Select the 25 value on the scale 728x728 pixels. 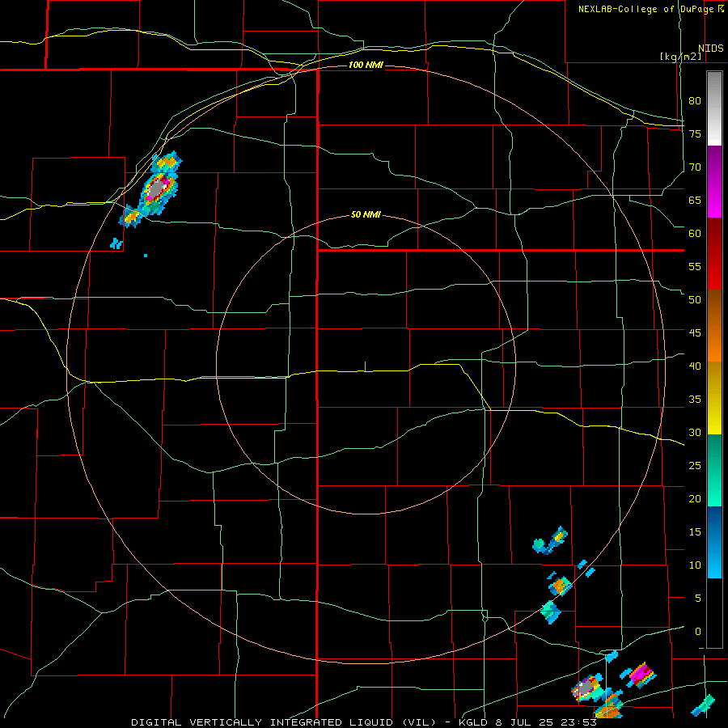[x=695, y=465]
